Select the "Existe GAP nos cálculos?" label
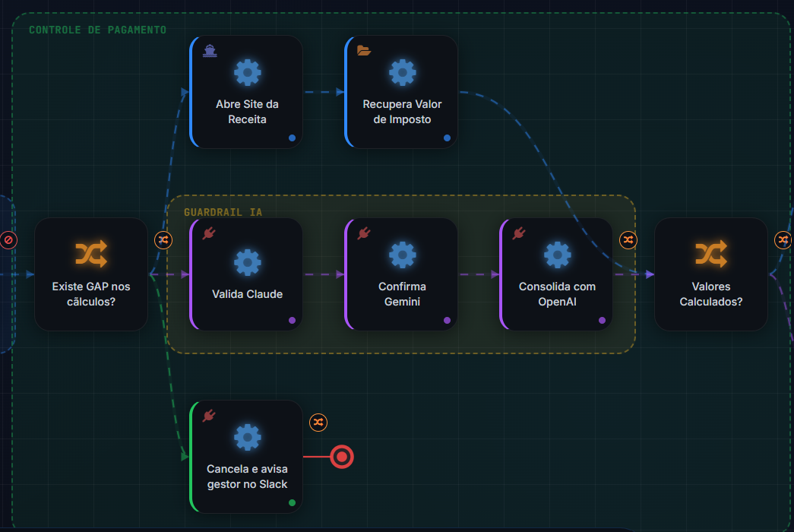 point(91,294)
